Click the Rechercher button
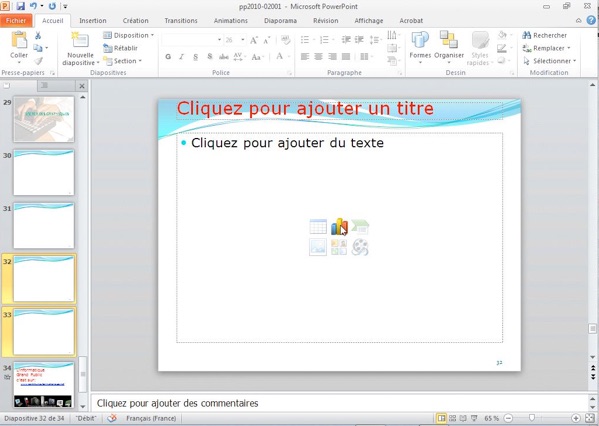The image size is (599, 426). (545, 35)
